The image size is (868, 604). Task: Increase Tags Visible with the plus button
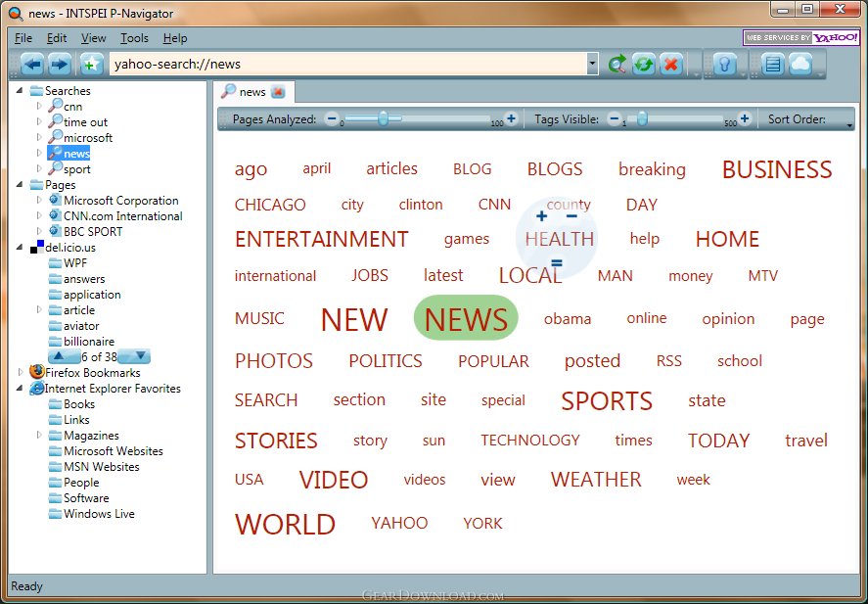click(745, 118)
